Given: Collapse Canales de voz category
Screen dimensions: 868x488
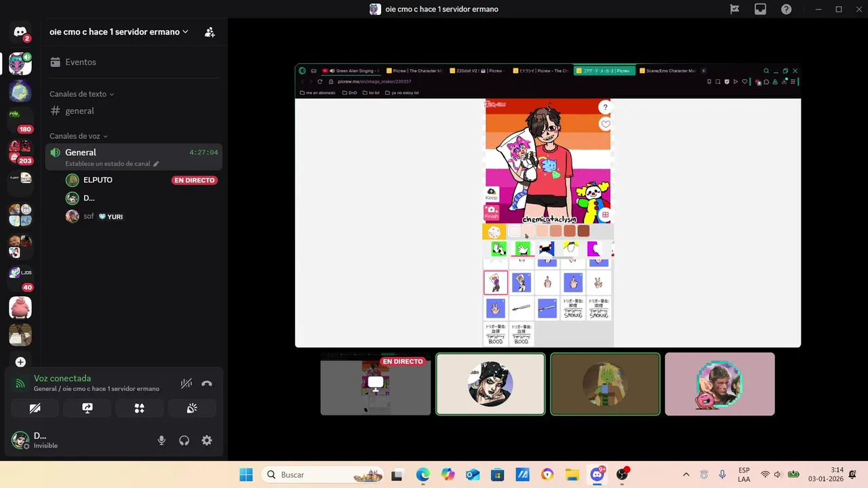Looking at the screenshot, I should coord(79,136).
